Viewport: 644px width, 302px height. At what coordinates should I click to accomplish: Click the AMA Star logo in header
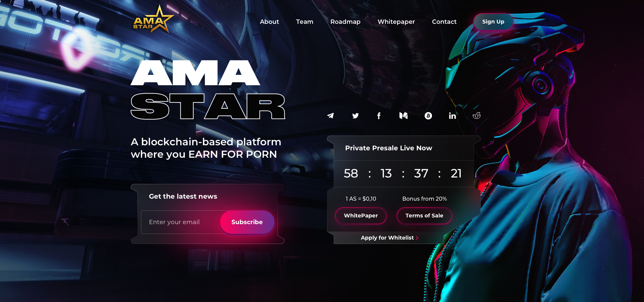153,19
